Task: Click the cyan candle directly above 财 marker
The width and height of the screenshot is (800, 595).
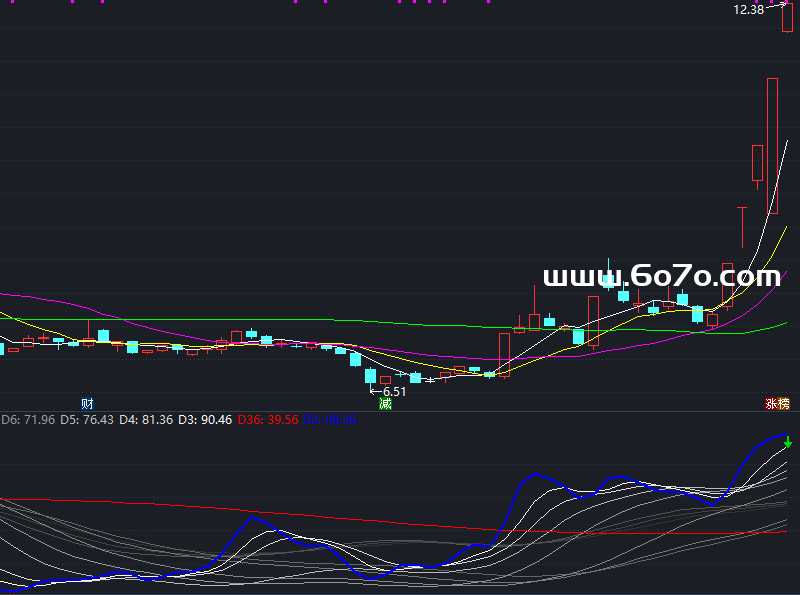Action: [103, 336]
